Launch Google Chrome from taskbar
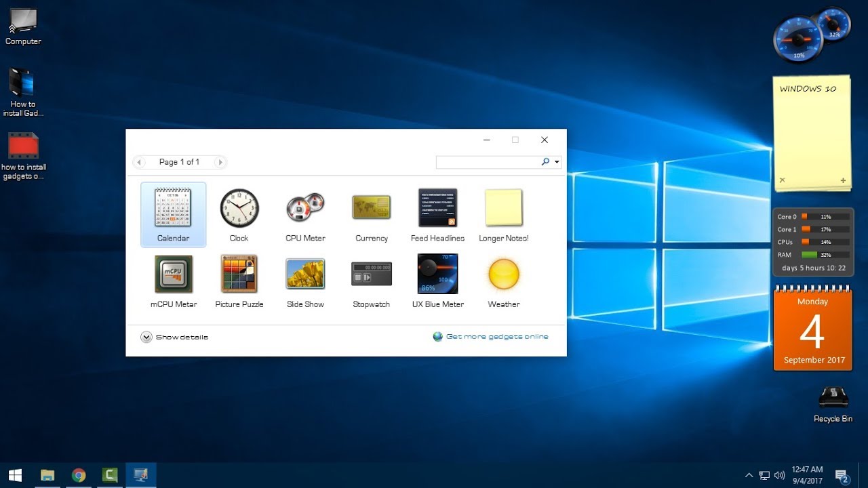The height and width of the screenshot is (488, 868). pos(79,475)
